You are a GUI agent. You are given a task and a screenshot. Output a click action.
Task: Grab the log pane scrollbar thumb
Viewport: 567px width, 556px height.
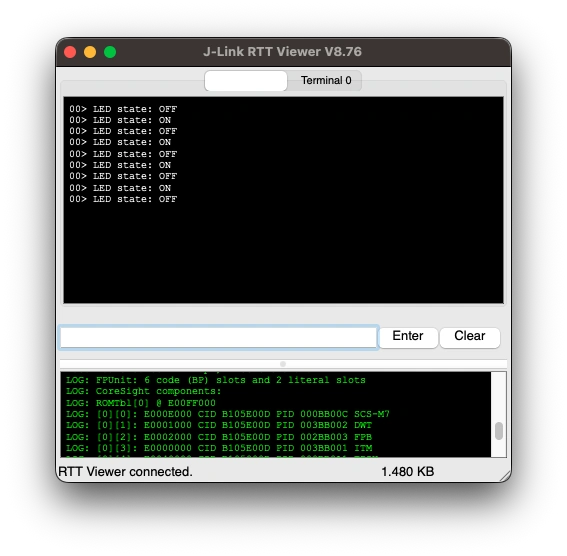499,431
